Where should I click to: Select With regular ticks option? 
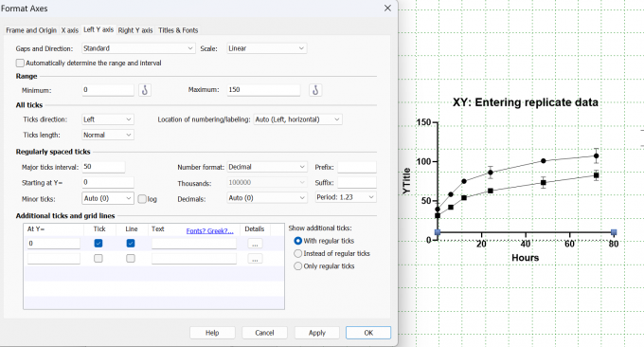(297, 241)
